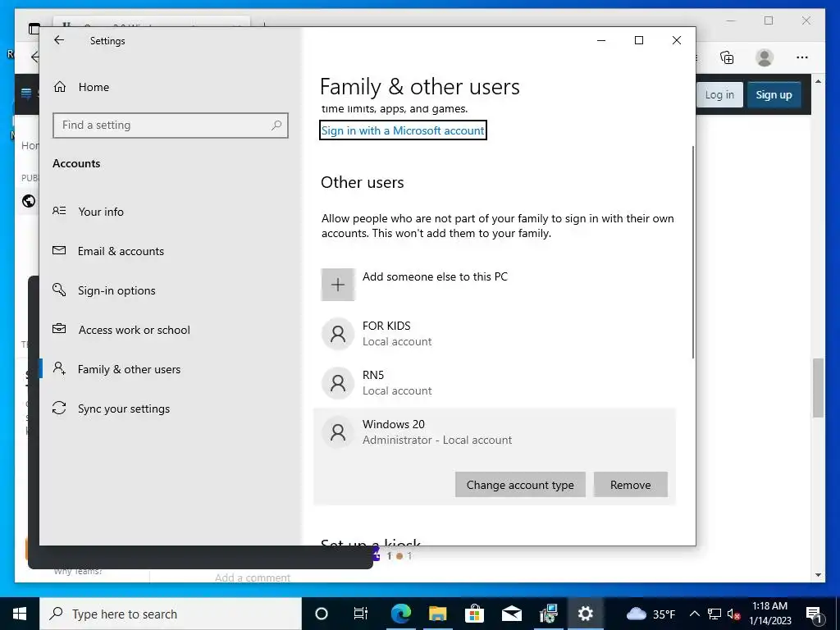
Task: Click the Windows 20 user avatar icon
Action: click(x=337, y=431)
